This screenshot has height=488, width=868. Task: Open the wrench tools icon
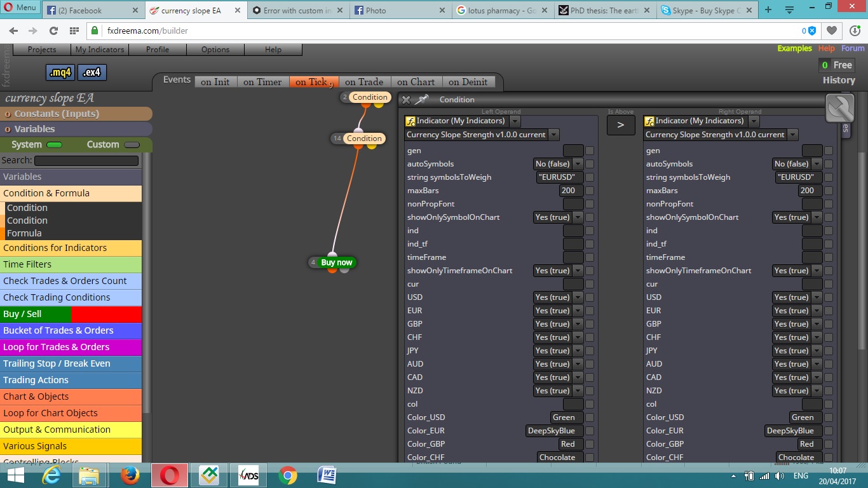coord(839,108)
